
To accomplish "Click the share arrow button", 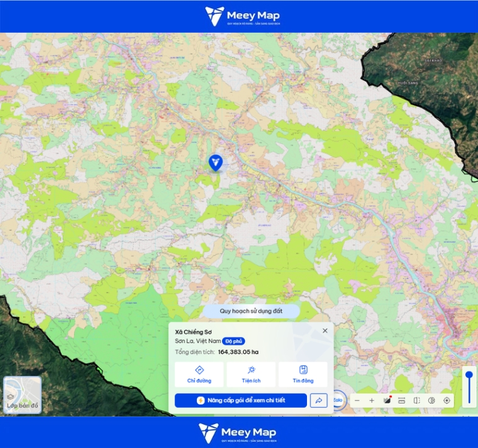I will [x=319, y=400].
